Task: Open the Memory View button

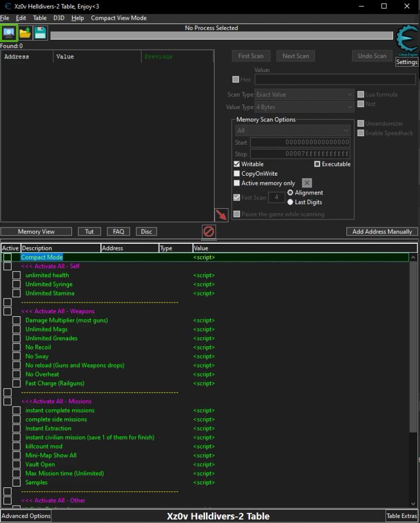Action: point(36,232)
